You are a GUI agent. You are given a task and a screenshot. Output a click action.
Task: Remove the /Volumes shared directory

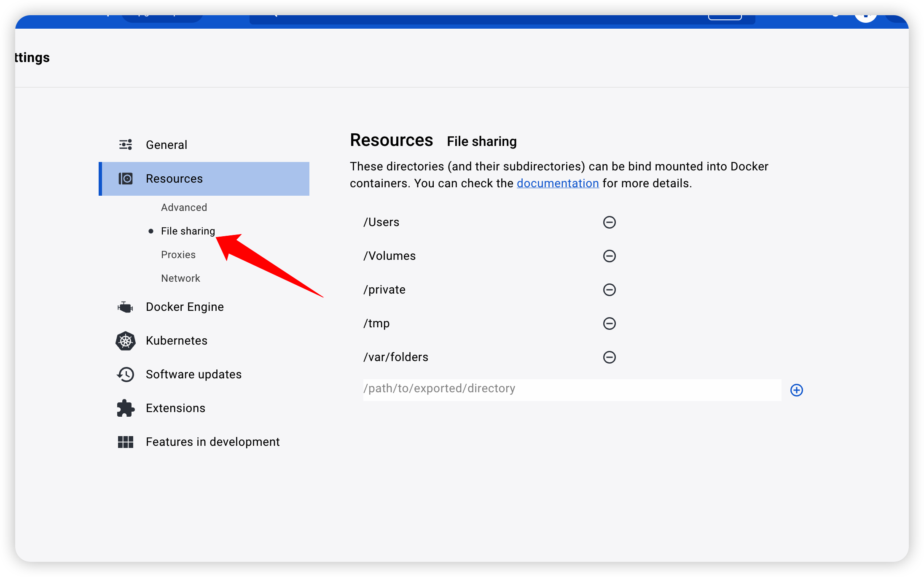click(609, 256)
